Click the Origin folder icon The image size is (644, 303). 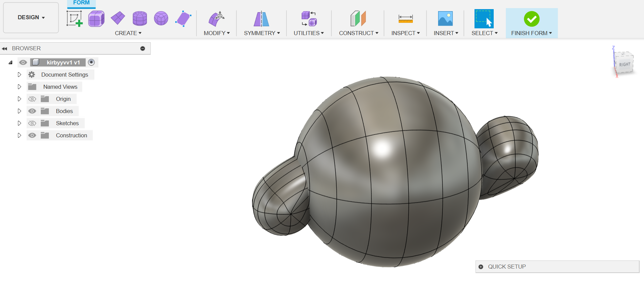pos(45,99)
